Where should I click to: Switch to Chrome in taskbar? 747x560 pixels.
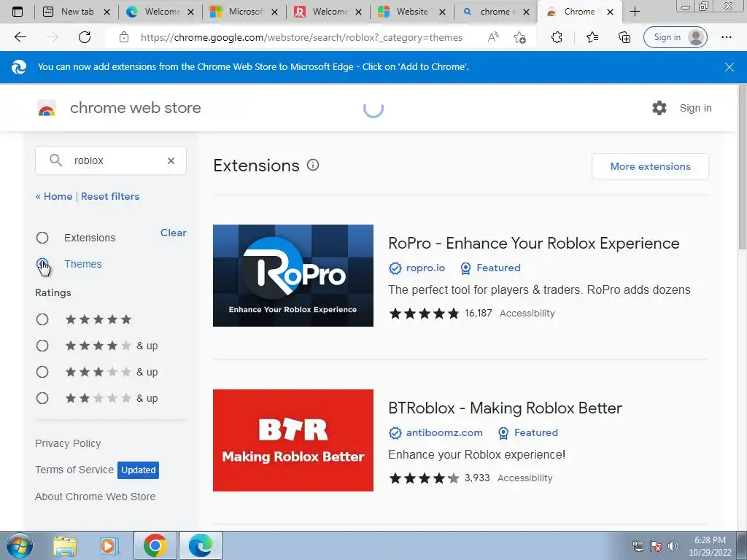click(155, 545)
